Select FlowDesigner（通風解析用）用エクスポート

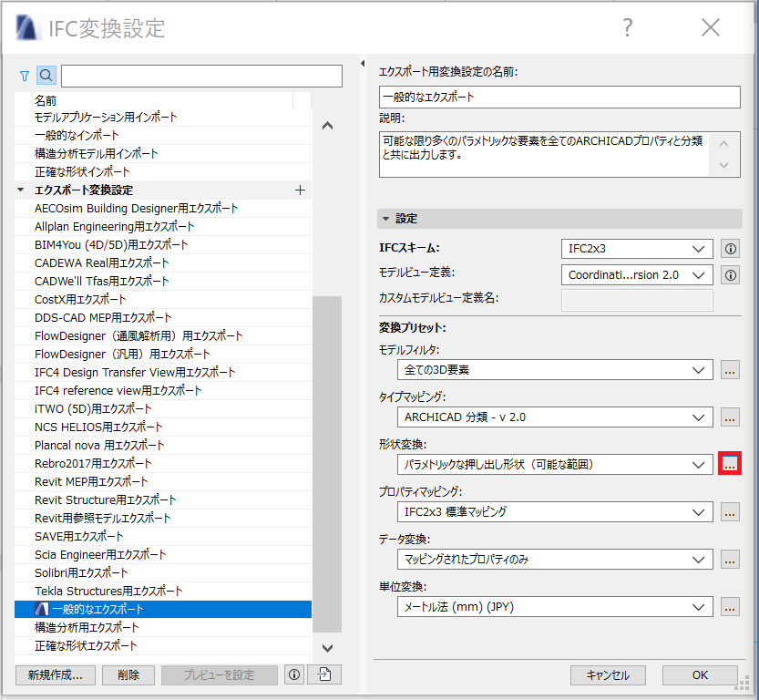pyautogui.click(x=163, y=336)
